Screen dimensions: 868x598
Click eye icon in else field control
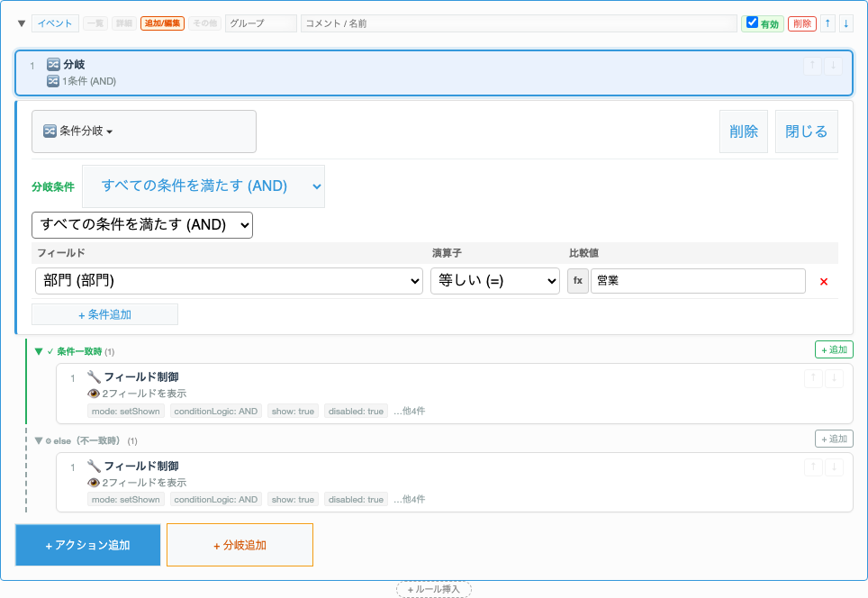[x=94, y=483]
